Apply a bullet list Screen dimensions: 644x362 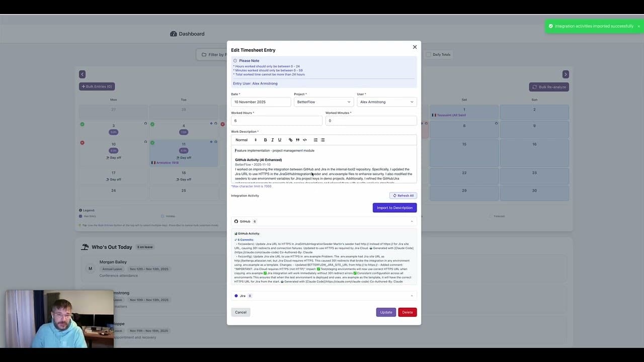point(323,140)
